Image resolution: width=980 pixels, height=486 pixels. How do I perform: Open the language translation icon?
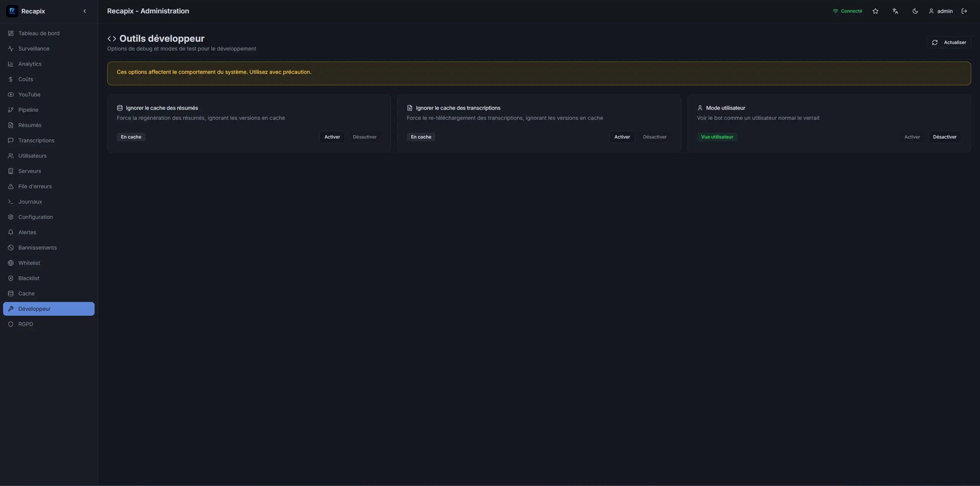895,11
